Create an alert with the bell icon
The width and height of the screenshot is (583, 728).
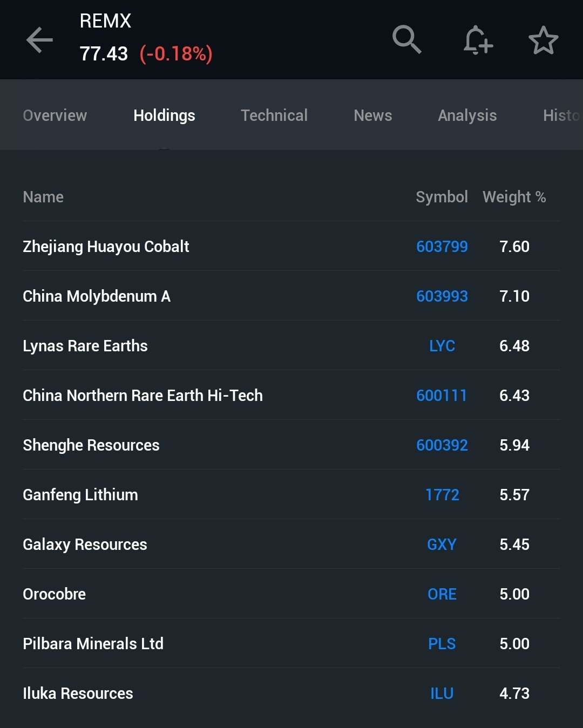click(x=478, y=40)
